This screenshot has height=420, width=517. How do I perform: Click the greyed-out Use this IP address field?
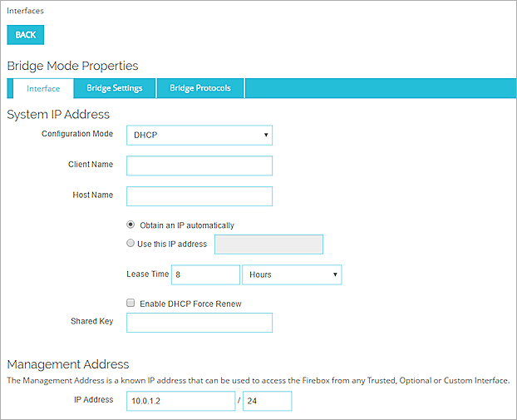(x=268, y=244)
